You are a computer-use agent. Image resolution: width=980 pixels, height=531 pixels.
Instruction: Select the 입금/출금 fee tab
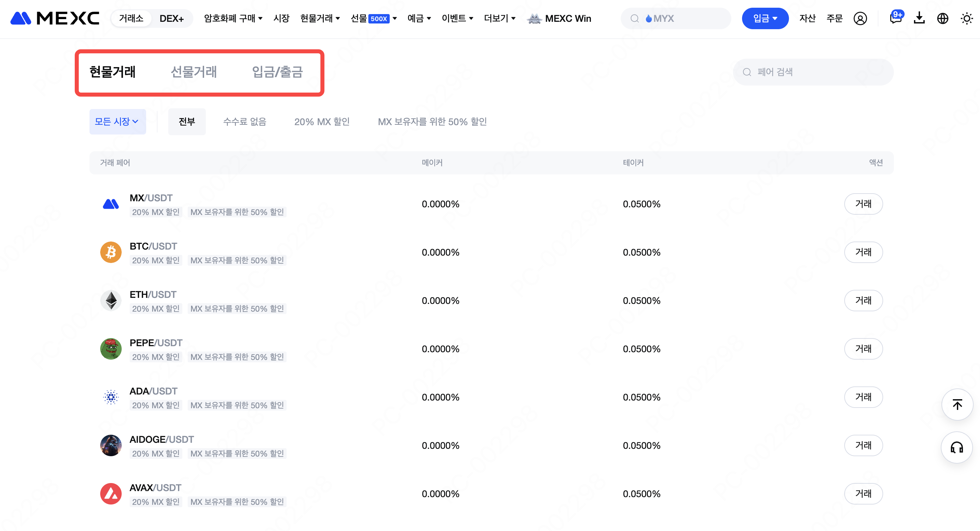point(277,72)
